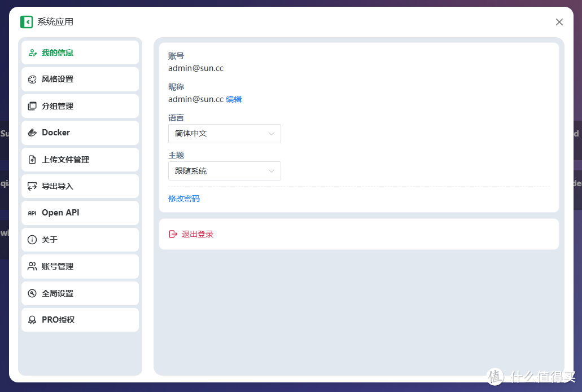
Task: Click the group icon for 分组管理
Action: click(x=32, y=106)
